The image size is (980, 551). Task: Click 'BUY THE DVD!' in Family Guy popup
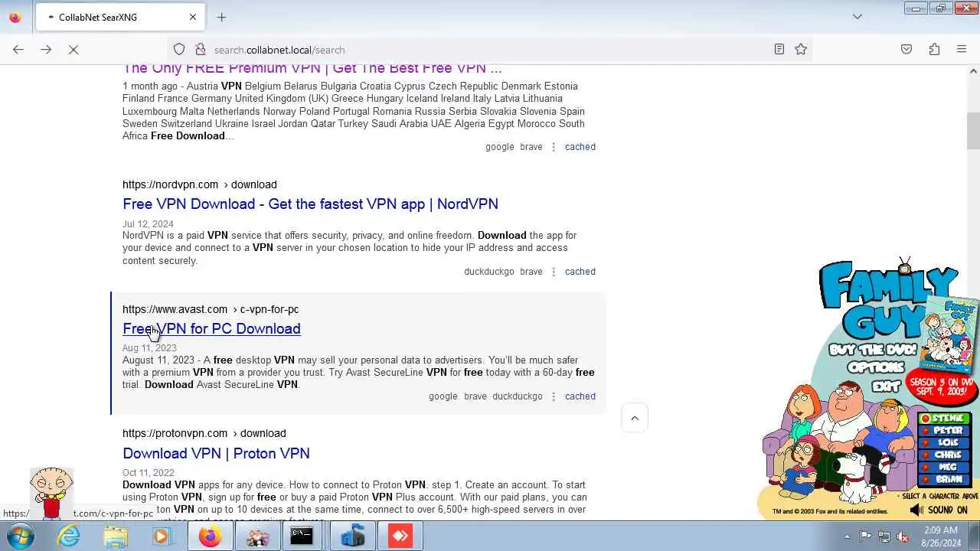point(872,350)
